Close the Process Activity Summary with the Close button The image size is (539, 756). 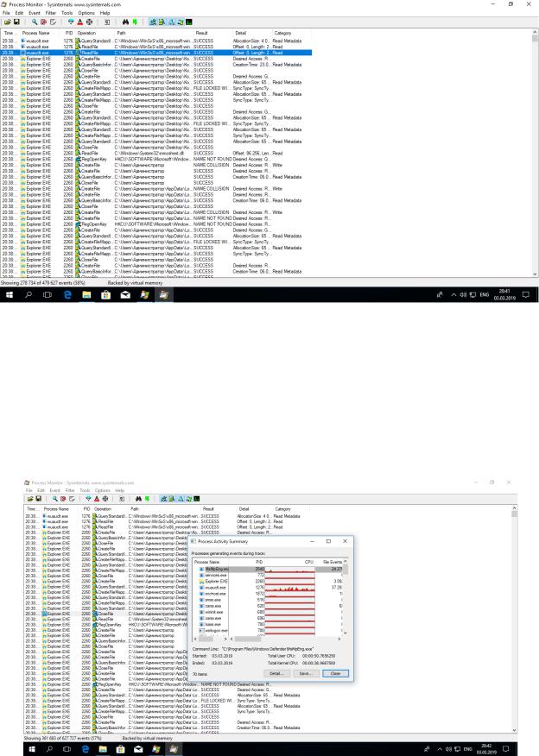[335, 673]
